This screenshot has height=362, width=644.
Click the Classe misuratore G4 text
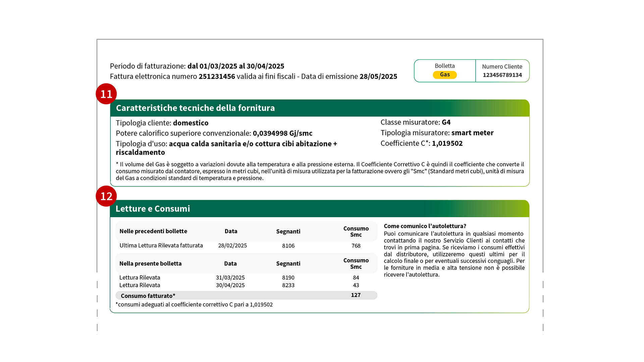click(x=415, y=122)
